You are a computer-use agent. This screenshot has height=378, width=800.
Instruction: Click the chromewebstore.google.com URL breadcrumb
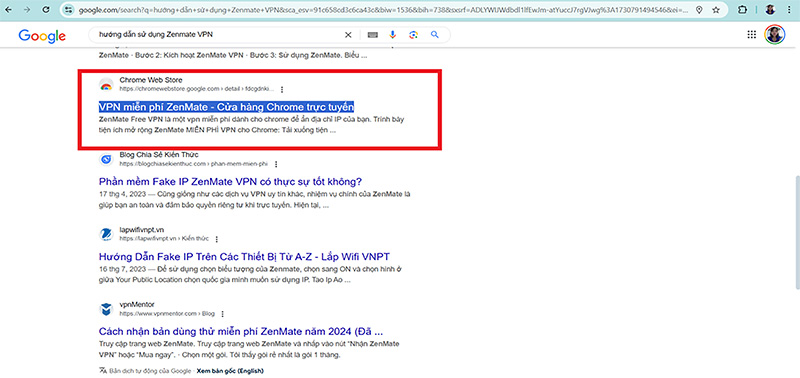pyautogui.click(x=197, y=89)
